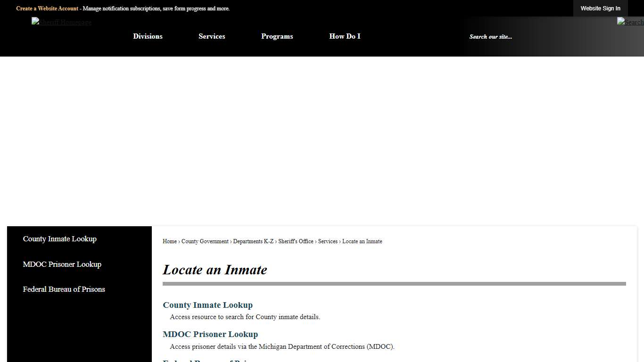The image size is (644, 362).
Task: Click Create a Website Account
Action: [x=47, y=8]
